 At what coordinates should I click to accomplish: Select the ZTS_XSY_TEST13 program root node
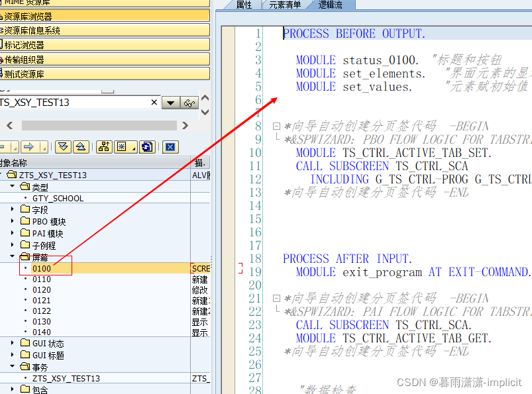click(52, 175)
